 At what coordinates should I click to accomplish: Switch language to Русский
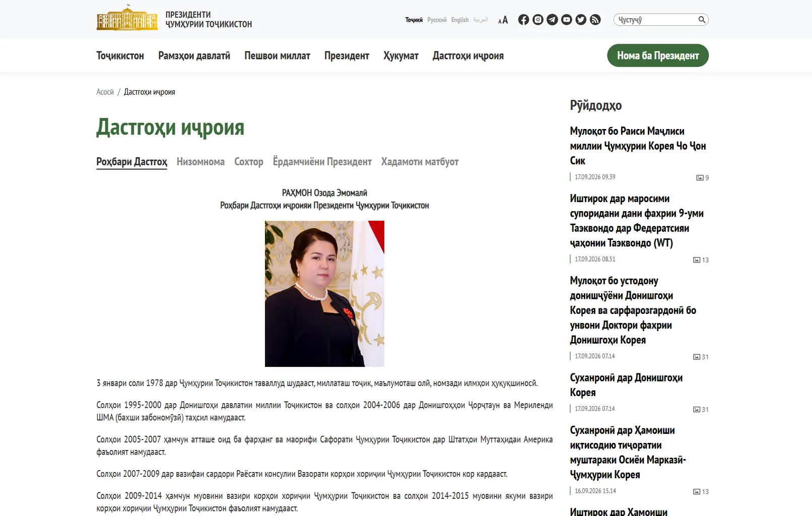pyautogui.click(x=437, y=20)
